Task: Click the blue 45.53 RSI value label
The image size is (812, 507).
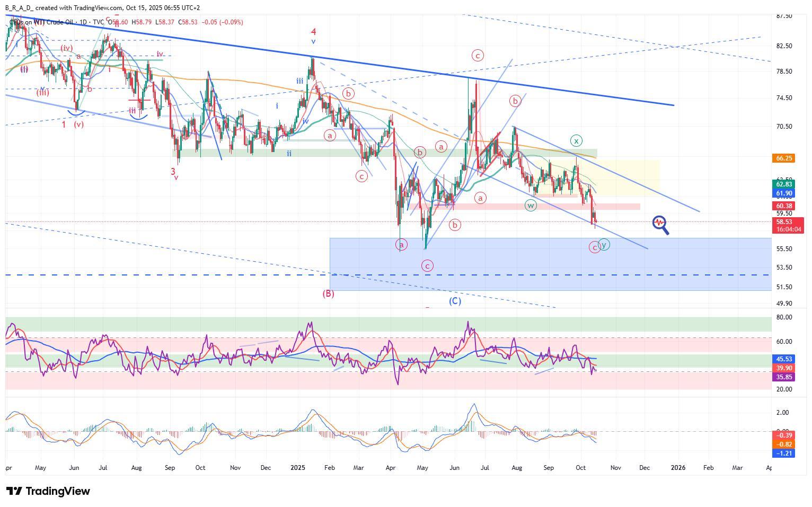Action: coord(784,359)
